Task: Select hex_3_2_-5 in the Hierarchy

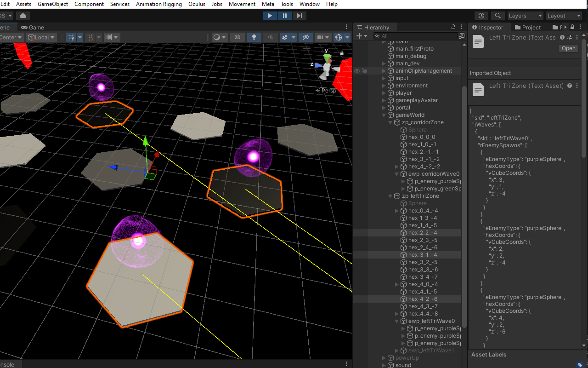Action: [422, 262]
